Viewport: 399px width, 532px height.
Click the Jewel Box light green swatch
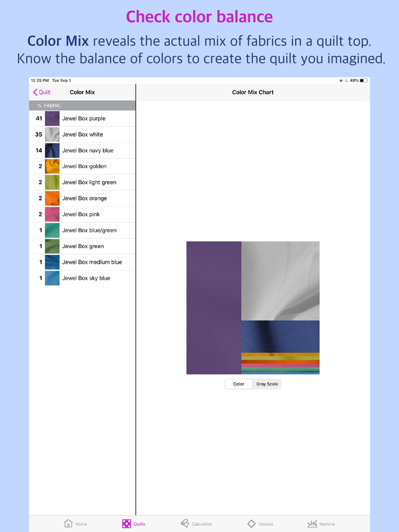tap(52, 182)
